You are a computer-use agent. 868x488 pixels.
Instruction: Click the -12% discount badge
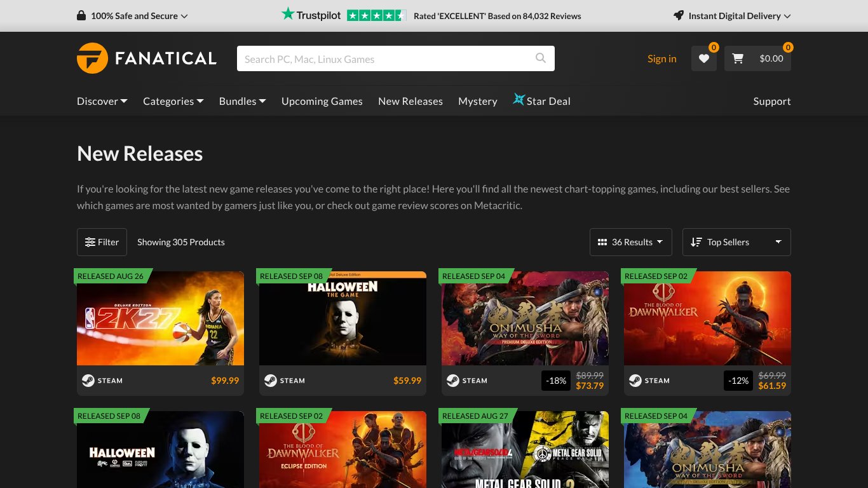tap(738, 381)
